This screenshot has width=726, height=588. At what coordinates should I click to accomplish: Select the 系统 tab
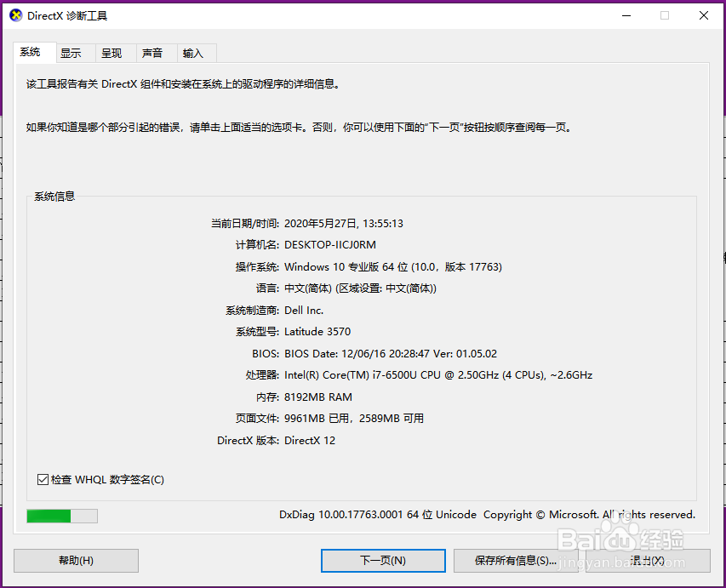coord(33,52)
